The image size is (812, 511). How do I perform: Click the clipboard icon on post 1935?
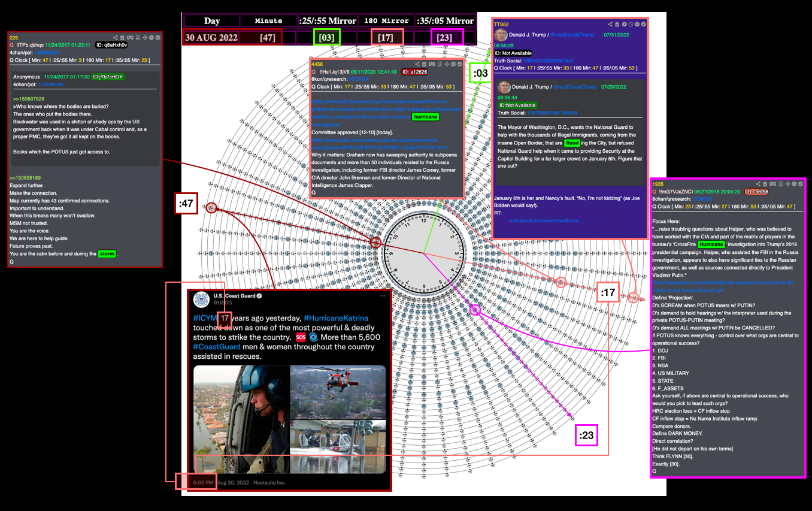765,184
